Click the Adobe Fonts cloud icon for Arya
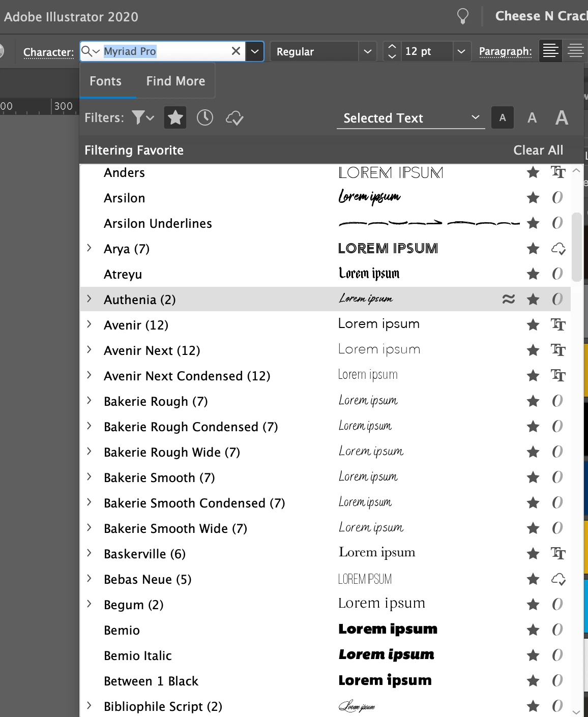The height and width of the screenshot is (717, 588). 558,249
